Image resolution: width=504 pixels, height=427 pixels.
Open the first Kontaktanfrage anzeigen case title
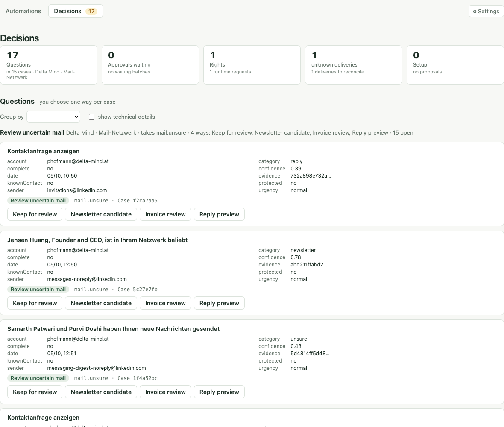click(44, 151)
